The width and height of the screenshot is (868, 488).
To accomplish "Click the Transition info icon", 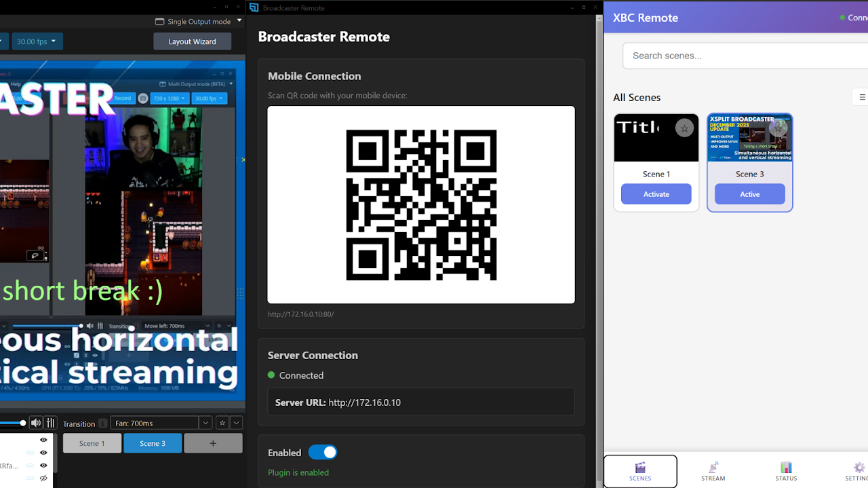I will pos(102,423).
